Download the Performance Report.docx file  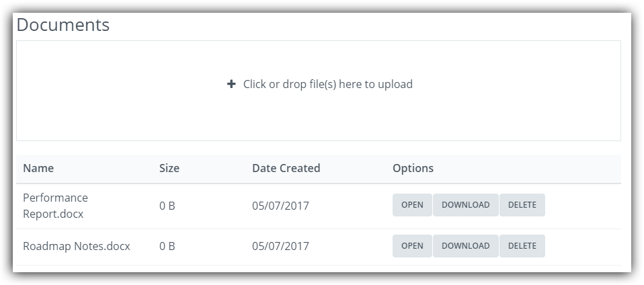pyautogui.click(x=465, y=205)
